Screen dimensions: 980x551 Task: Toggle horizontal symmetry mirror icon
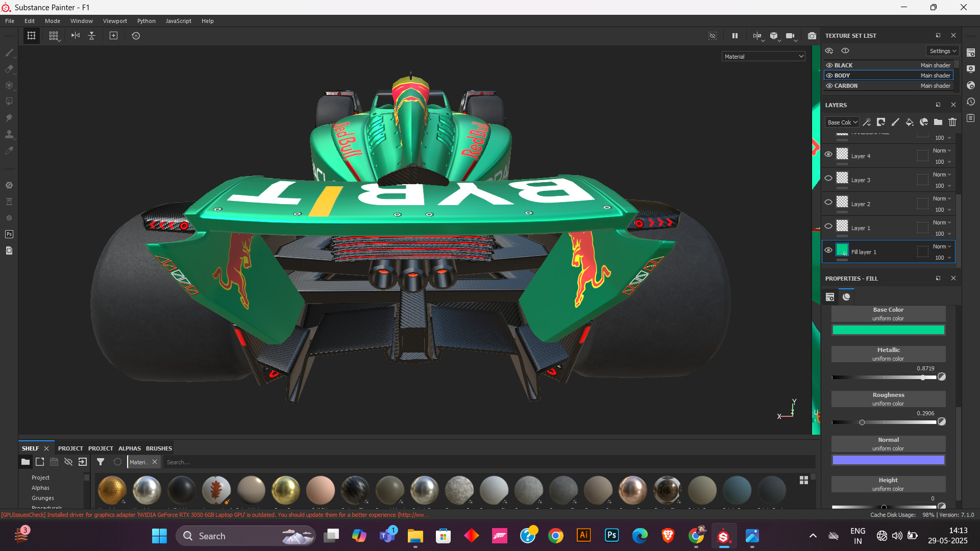(76, 36)
